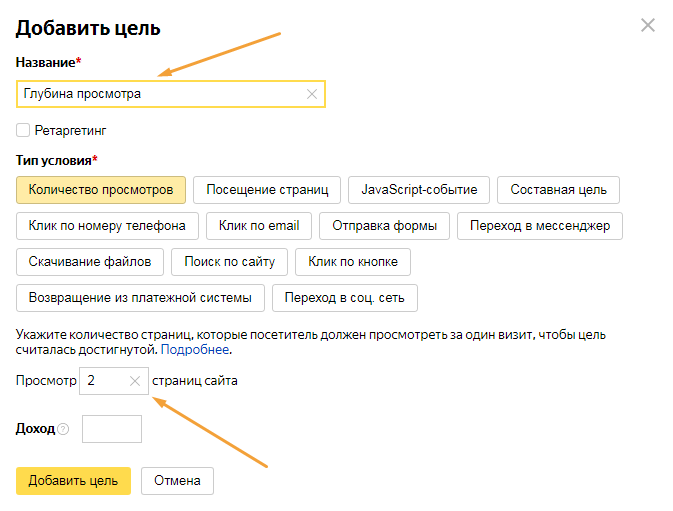The width and height of the screenshot is (673, 511).
Task: Clear the page view count value
Action: [135, 381]
